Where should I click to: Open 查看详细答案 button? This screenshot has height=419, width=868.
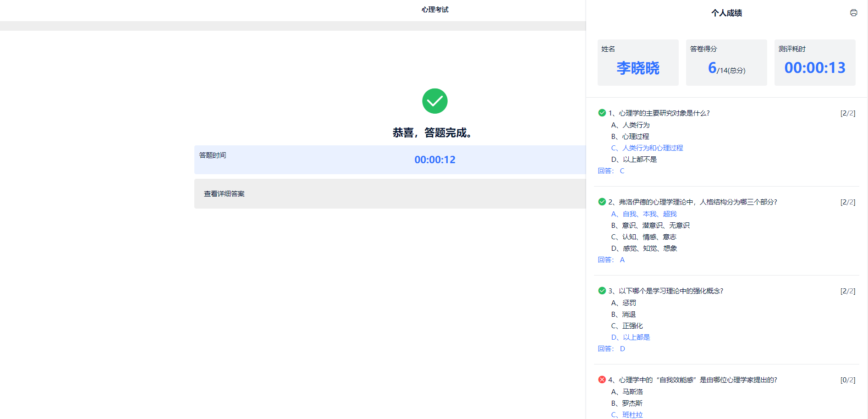[390, 194]
